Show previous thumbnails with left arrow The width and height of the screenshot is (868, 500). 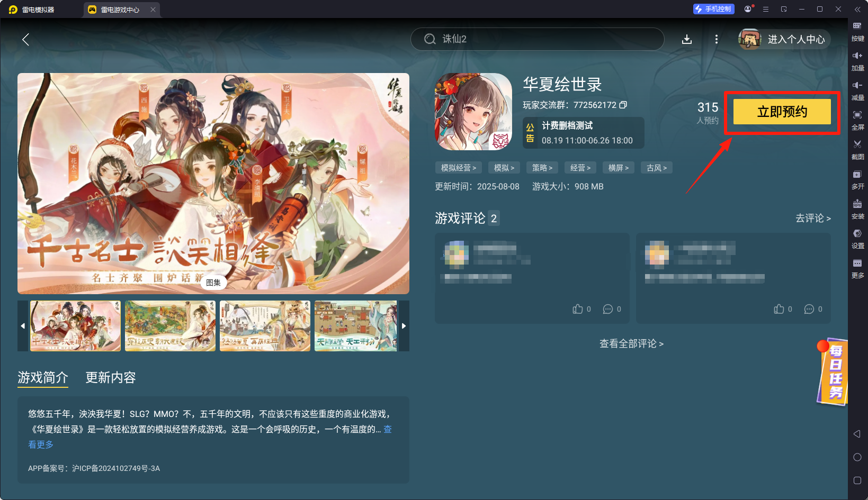point(23,326)
